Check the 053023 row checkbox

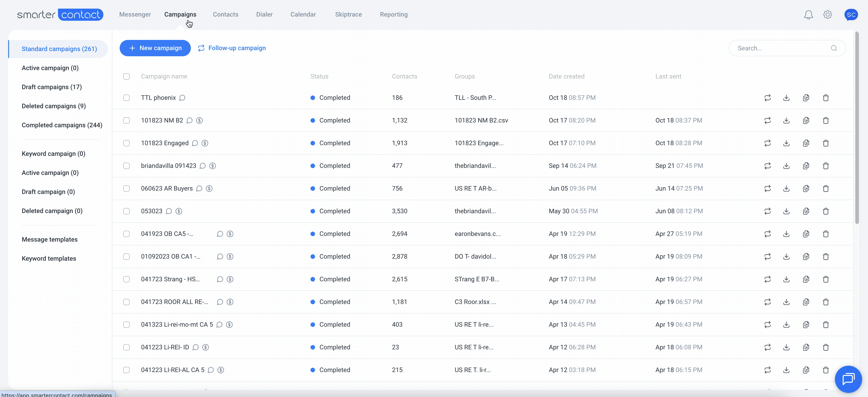(126, 211)
